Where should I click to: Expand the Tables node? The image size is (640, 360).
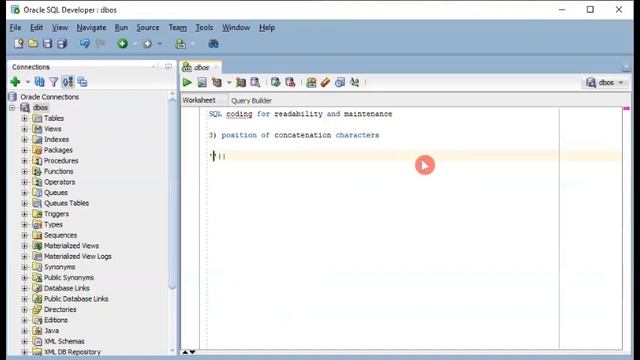pyautogui.click(x=24, y=118)
